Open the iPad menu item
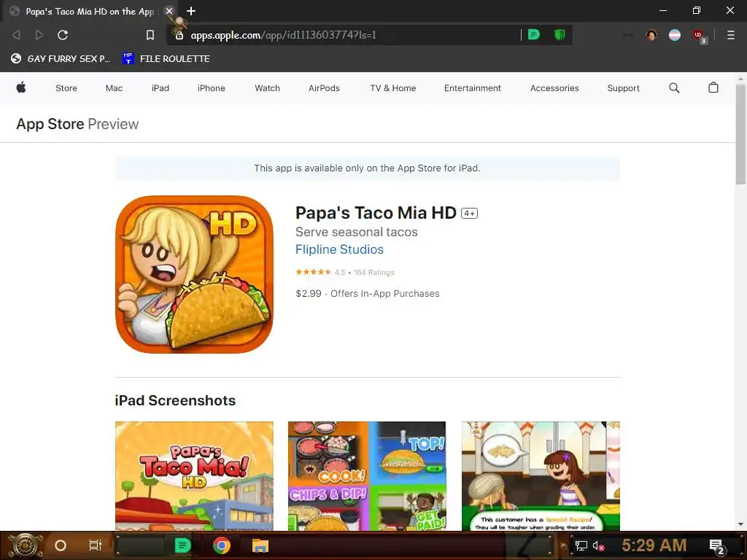 coord(160,88)
